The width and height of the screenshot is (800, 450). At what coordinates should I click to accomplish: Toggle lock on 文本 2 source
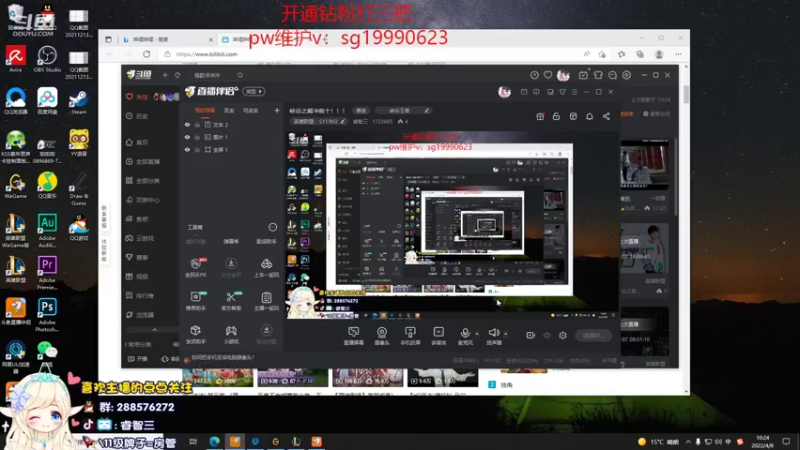pos(197,124)
